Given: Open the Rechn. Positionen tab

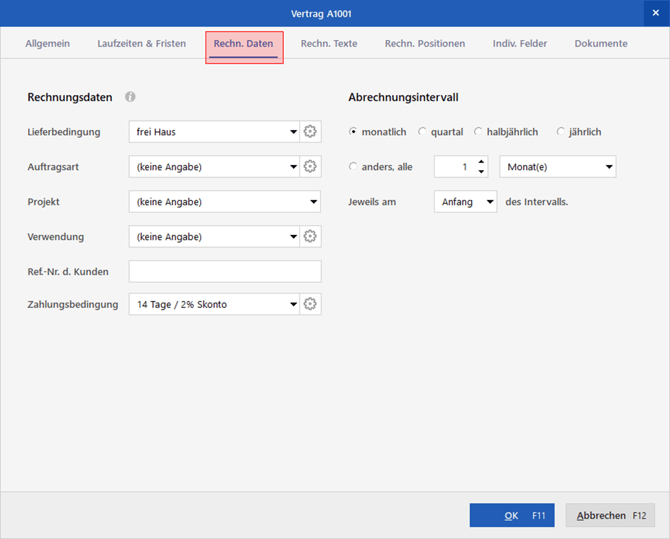Looking at the screenshot, I should tap(424, 44).
